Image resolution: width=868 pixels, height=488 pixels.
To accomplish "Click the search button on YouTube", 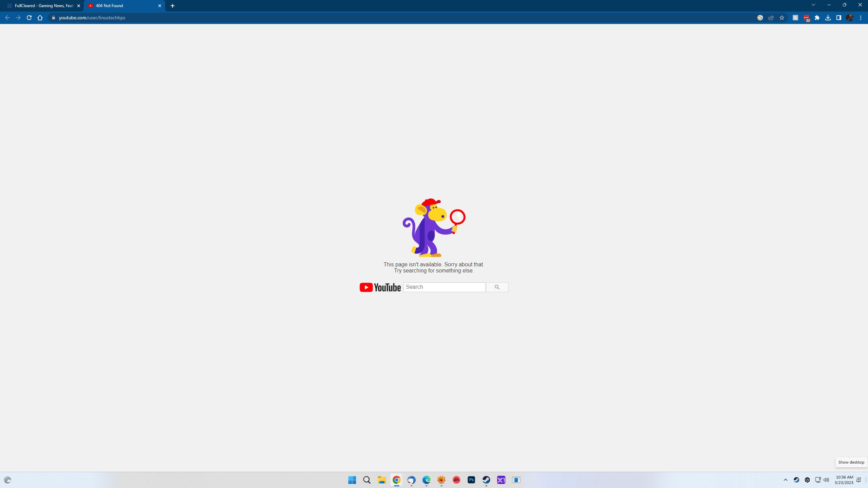I will (x=497, y=287).
